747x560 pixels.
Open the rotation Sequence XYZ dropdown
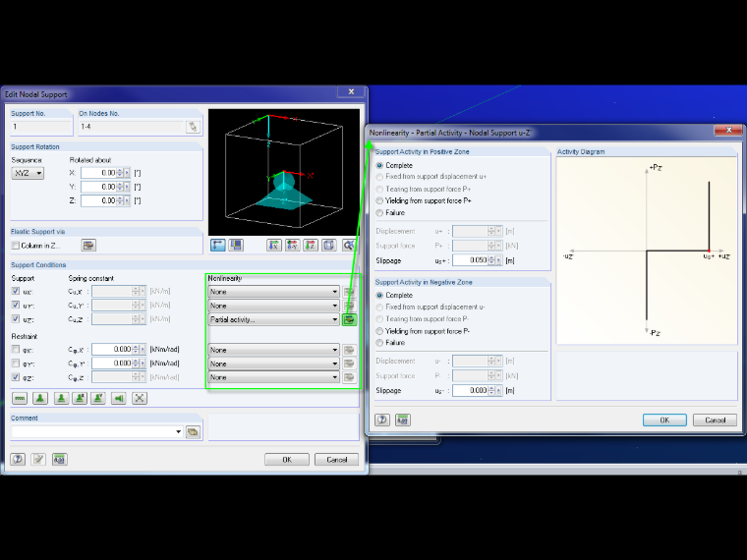pyautogui.click(x=28, y=173)
